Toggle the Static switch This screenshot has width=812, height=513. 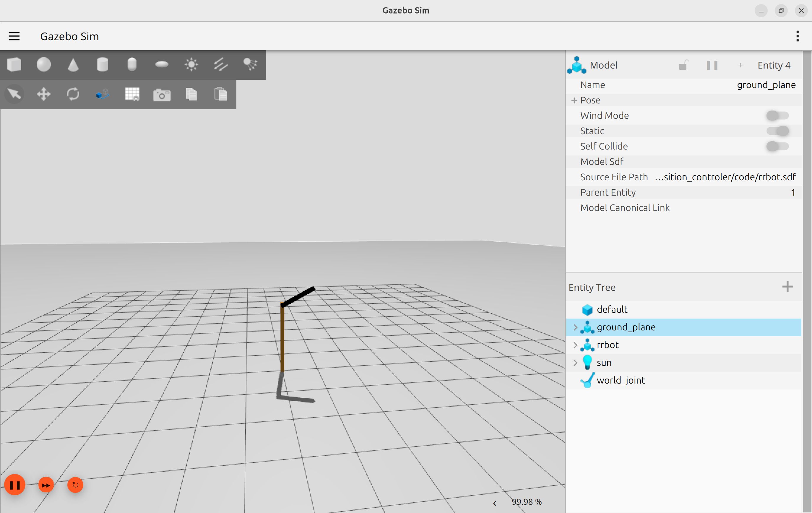coord(777,131)
